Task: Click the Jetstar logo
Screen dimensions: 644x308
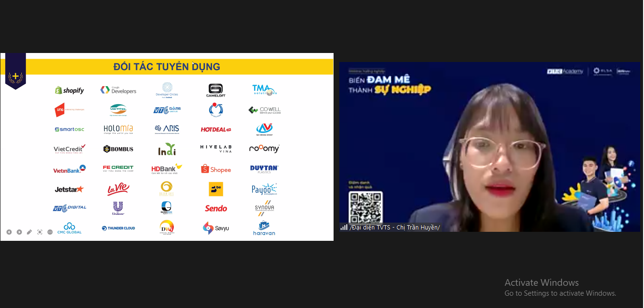Action: click(69, 189)
